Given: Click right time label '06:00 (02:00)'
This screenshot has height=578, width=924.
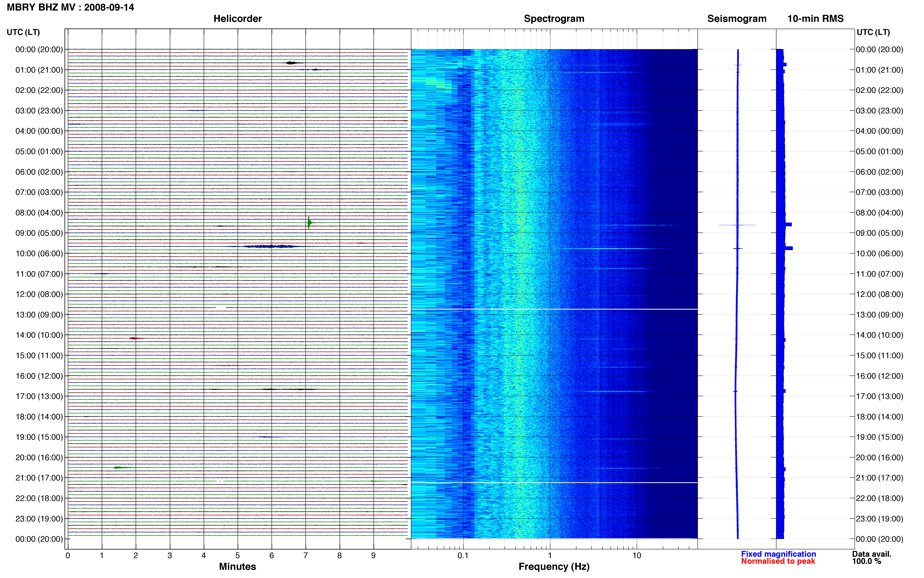Looking at the screenshot, I should (x=879, y=172).
